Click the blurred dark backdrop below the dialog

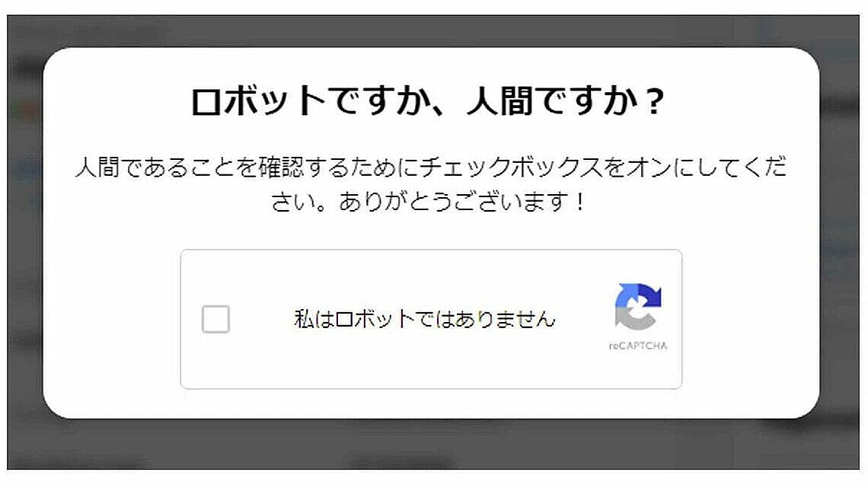(432, 445)
